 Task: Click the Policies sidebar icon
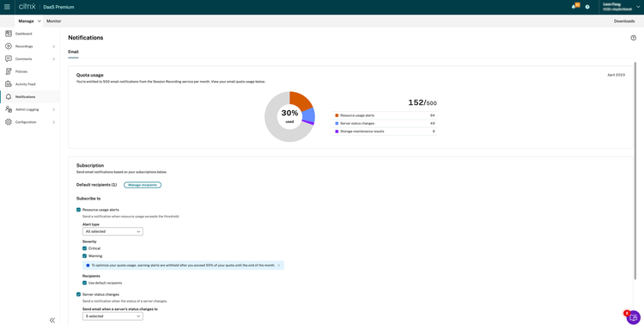pyautogui.click(x=9, y=71)
